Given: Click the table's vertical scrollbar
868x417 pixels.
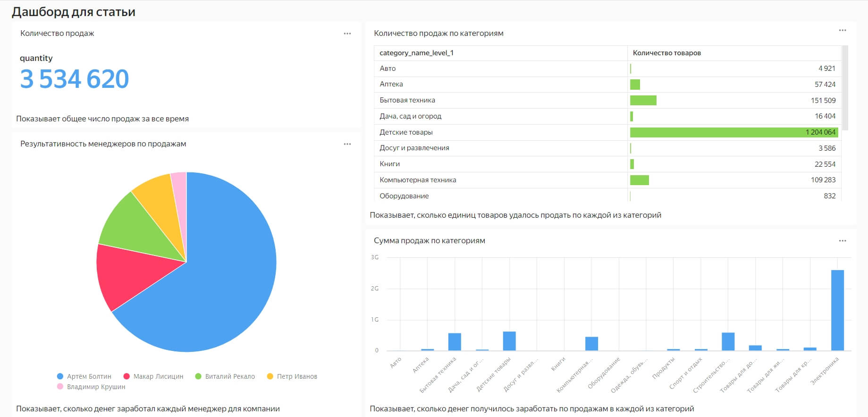Looking at the screenshot, I should (x=845, y=88).
